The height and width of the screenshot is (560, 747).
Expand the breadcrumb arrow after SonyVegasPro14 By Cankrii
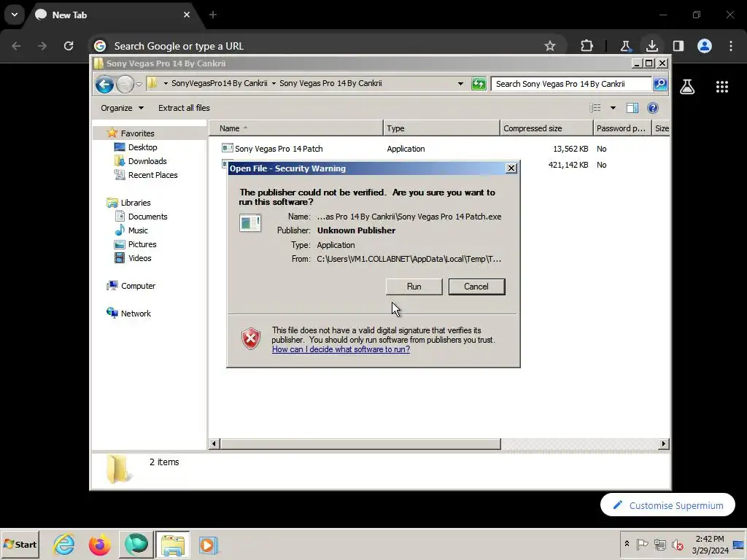point(274,83)
